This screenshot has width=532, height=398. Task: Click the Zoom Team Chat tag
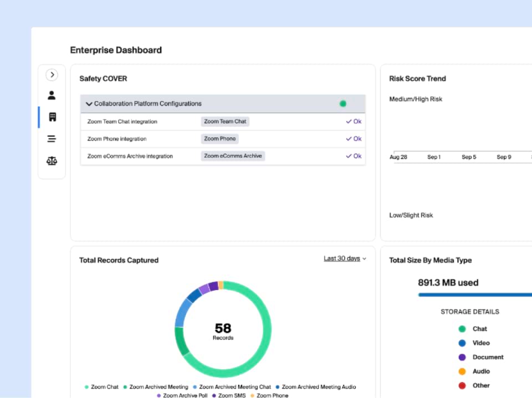[224, 121]
